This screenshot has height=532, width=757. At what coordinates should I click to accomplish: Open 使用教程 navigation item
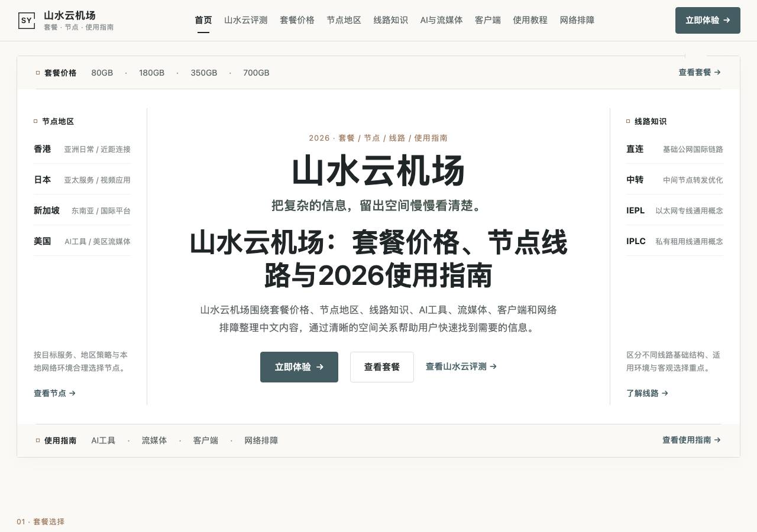tap(530, 20)
